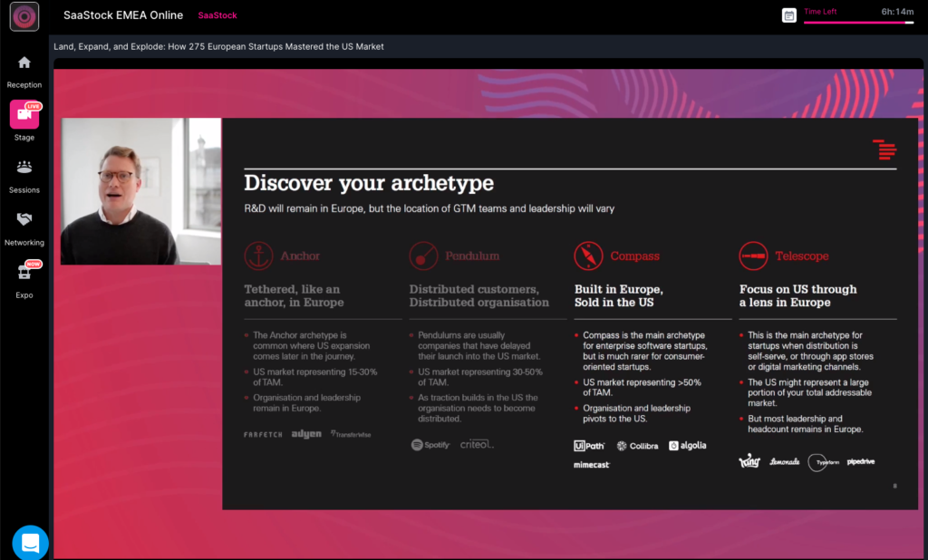Click the Farfetch logo on slide

(x=263, y=435)
